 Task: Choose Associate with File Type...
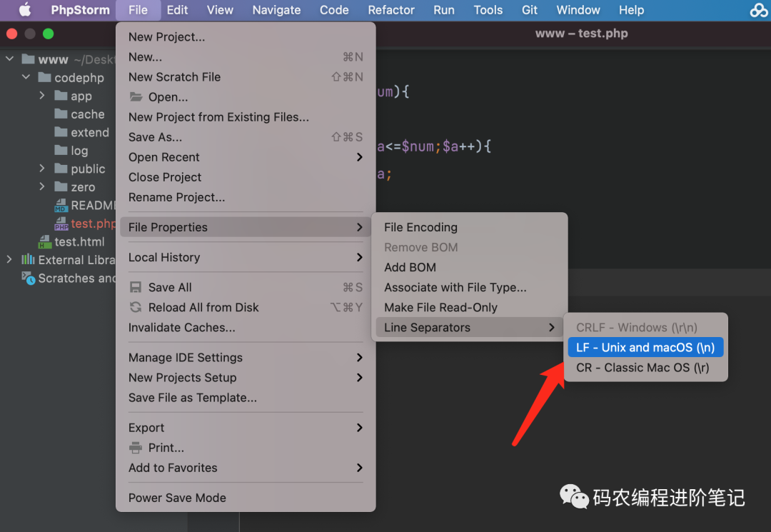469,287
